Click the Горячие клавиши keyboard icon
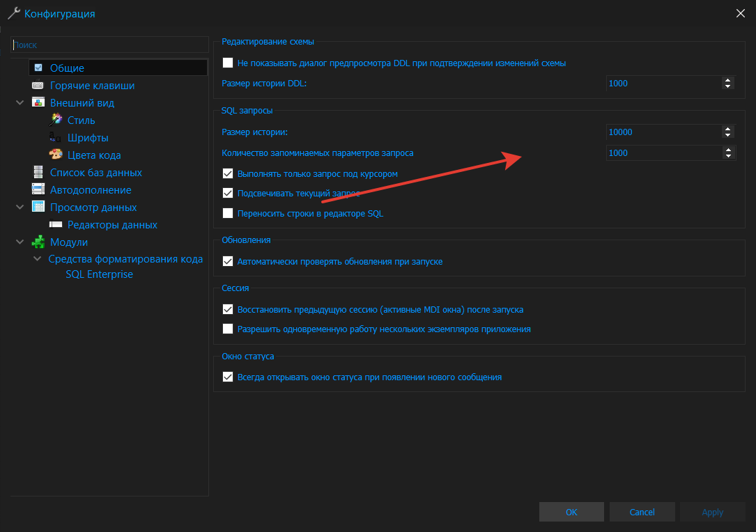 [38, 86]
